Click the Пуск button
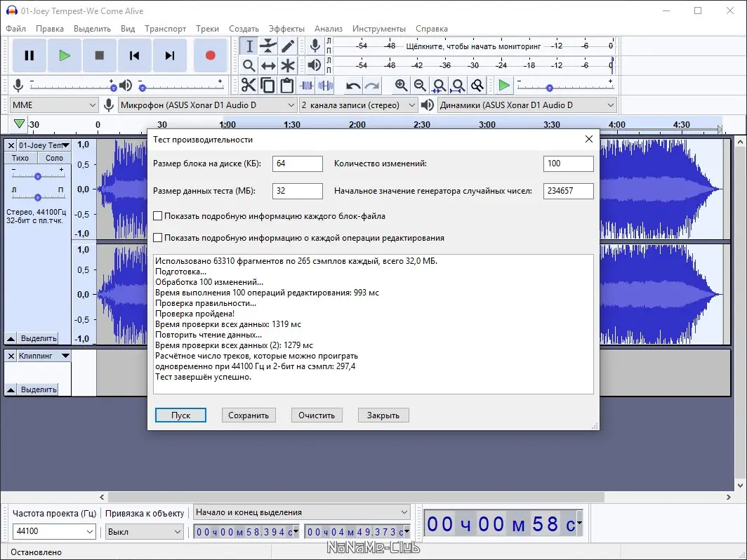Viewport: 747px width, 560px height. pyautogui.click(x=180, y=415)
